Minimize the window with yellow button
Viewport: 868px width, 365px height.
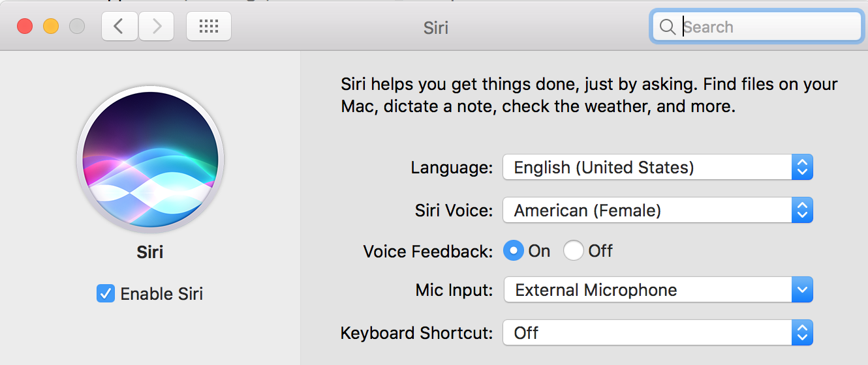click(51, 27)
